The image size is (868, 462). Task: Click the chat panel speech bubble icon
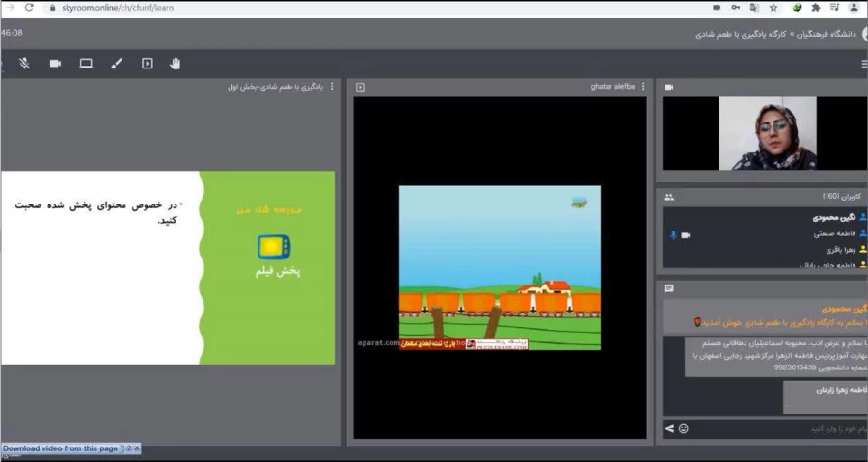coord(669,288)
